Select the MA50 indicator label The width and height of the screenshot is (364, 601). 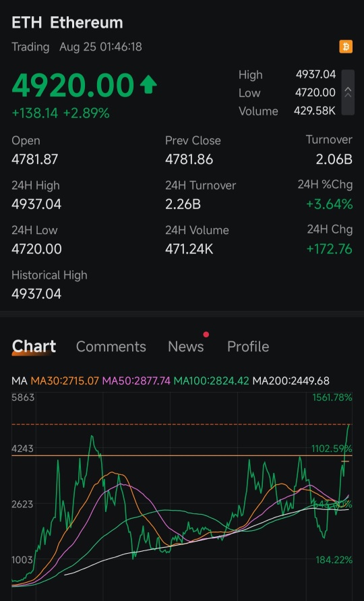[x=136, y=381]
